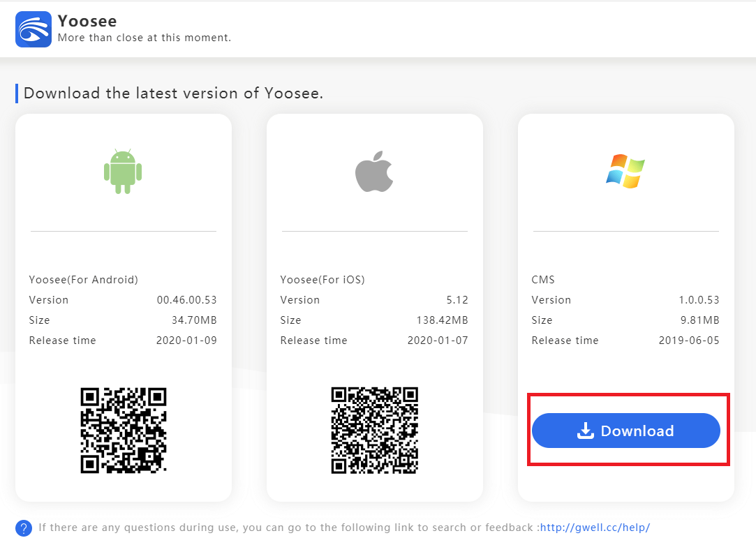Click the 'Yoosee(For Android)' label
Image resolution: width=756 pixels, height=538 pixels.
coord(83,280)
